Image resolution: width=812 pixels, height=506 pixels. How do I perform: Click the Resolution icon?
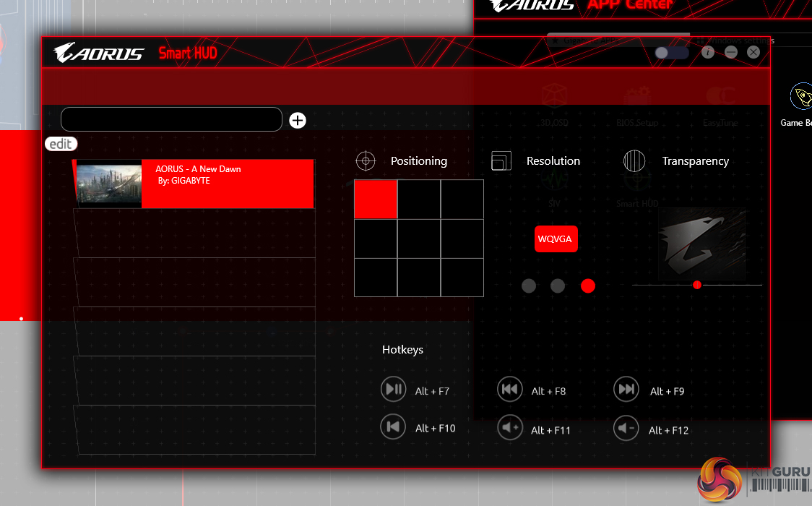(x=501, y=161)
